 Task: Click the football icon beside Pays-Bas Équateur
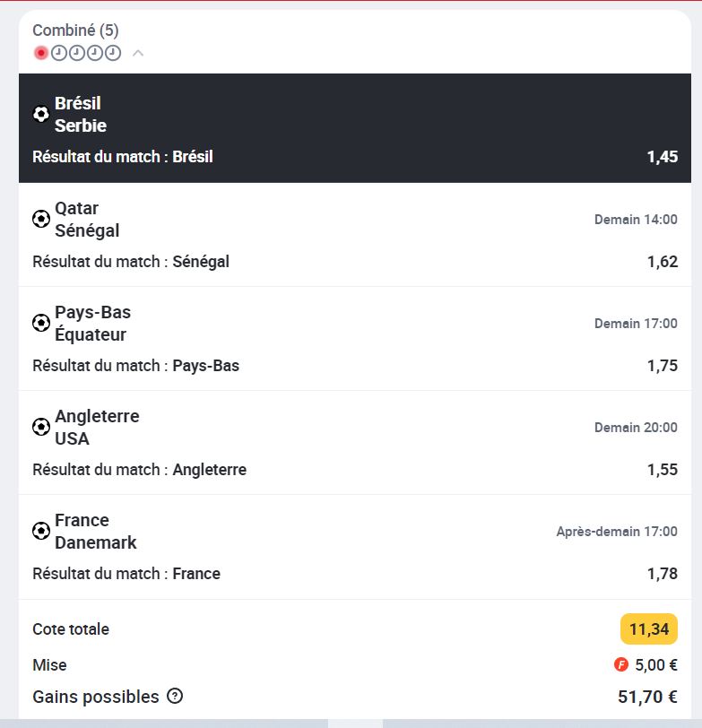tap(41, 323)
